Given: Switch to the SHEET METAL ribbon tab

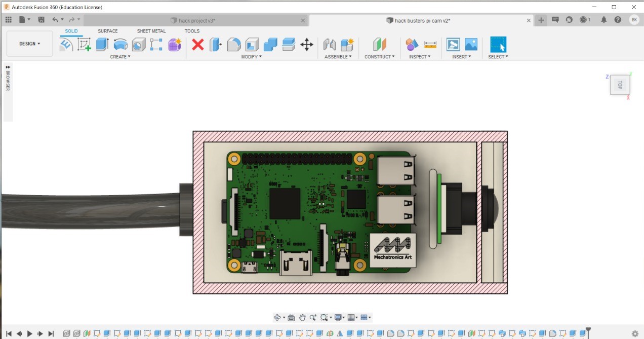Looking at the screenshot, I should (151, 31).
